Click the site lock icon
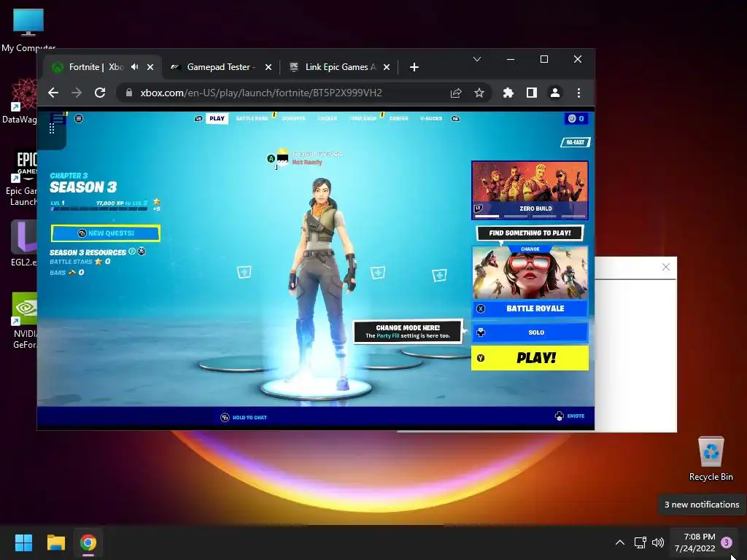 128,93
